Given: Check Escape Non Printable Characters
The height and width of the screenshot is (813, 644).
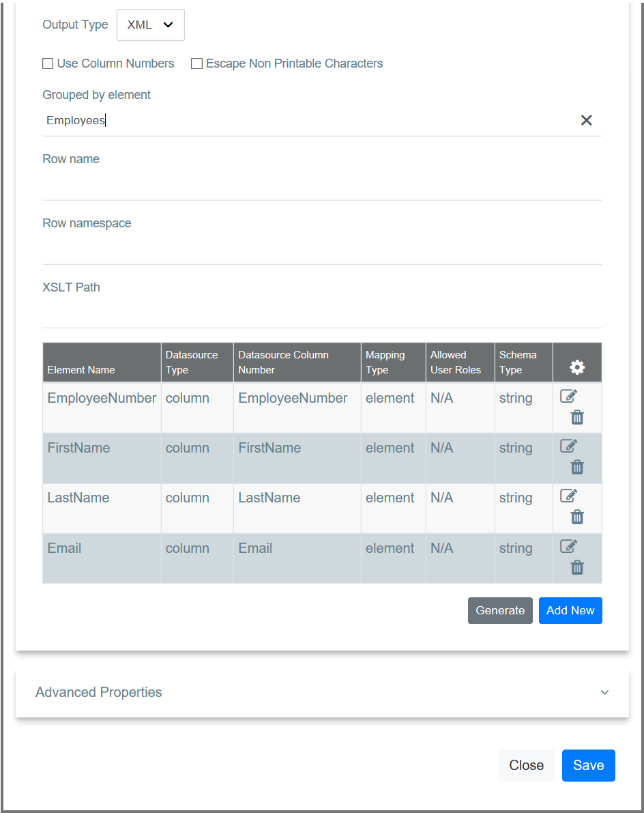Looking at the screenshot, I should click(197, 63).
